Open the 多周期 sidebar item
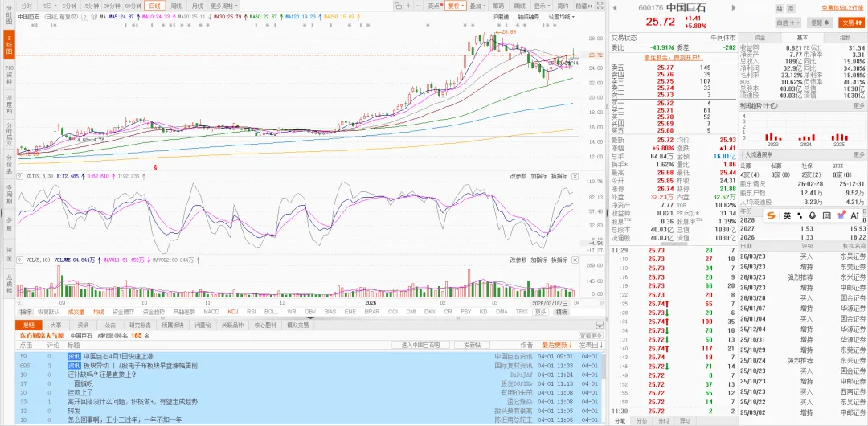The height and width of the screenshot is (426, 868). click(x=9, y=194)
